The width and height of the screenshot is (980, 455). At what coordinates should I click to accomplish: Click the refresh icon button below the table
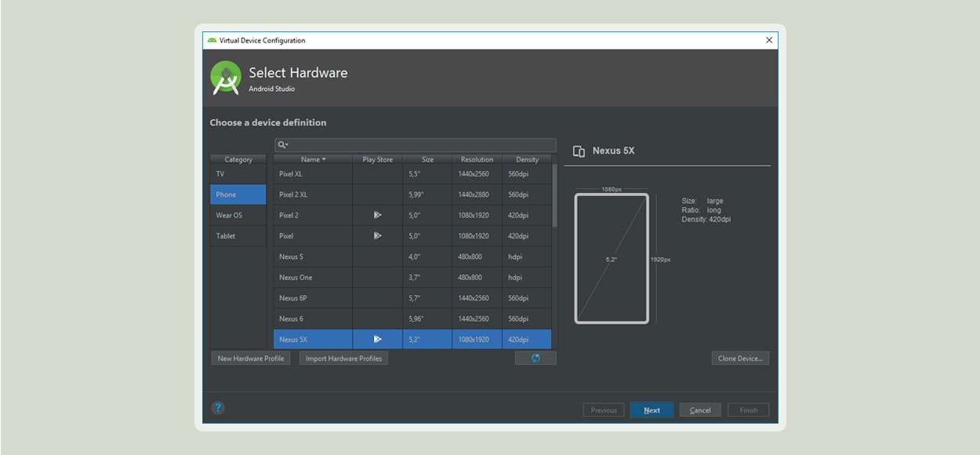click(x=535, y=358)
